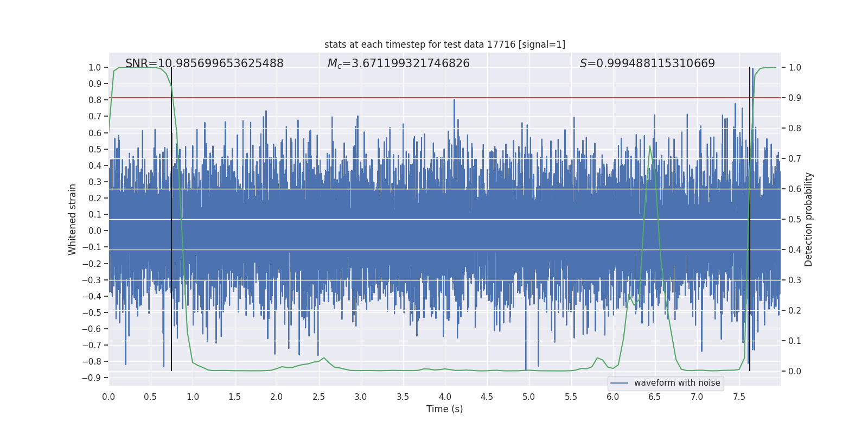Viewport: 868px width, 434px height.
Task: Click the 'Detection probability' right axis label
Action: click(x=808, y=219)
